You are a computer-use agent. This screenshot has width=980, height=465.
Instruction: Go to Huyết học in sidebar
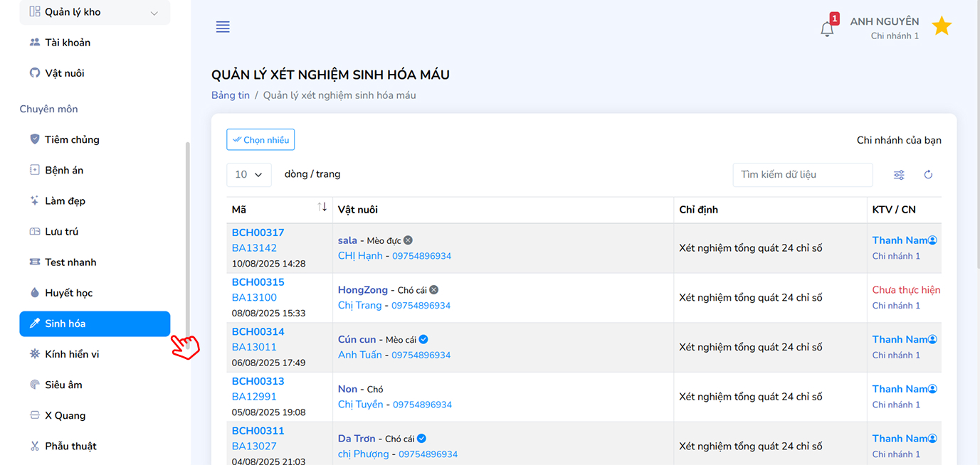point(68,293)
